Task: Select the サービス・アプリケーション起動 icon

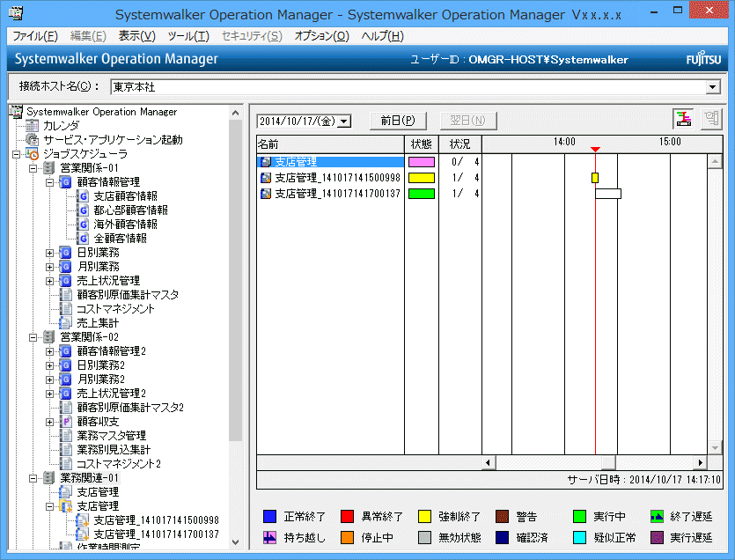Action: [32, 140]
